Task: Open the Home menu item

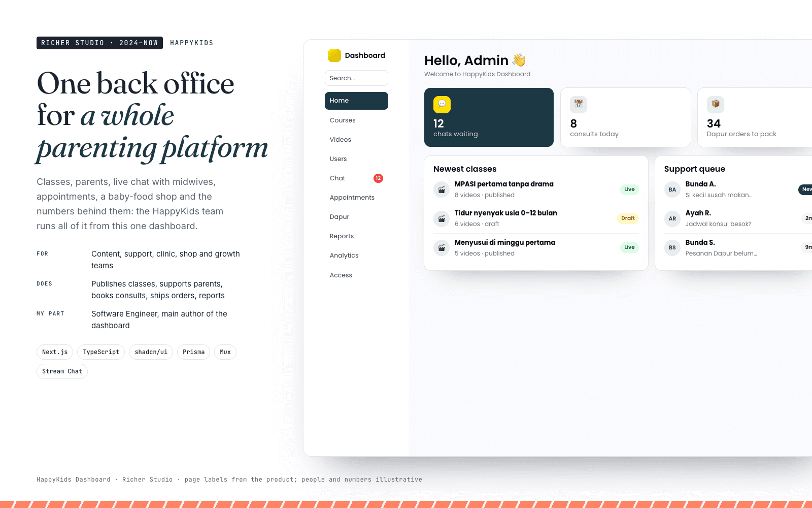Action: (x=356, y=101)
